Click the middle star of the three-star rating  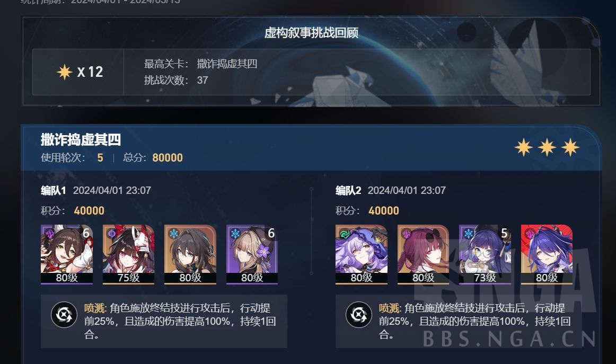click(547, 148)
